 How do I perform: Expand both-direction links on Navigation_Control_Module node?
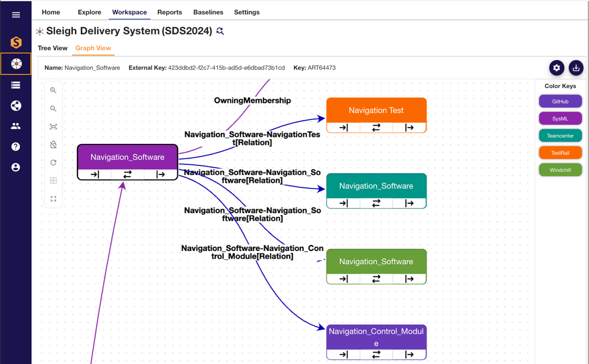(x=376, y=354)
